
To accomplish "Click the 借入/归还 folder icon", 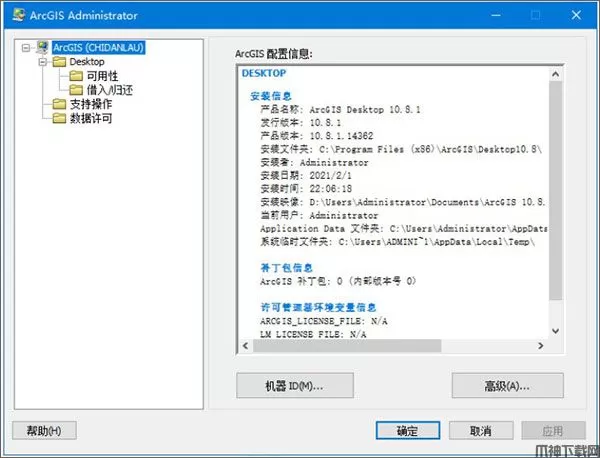I will point(76,90).
